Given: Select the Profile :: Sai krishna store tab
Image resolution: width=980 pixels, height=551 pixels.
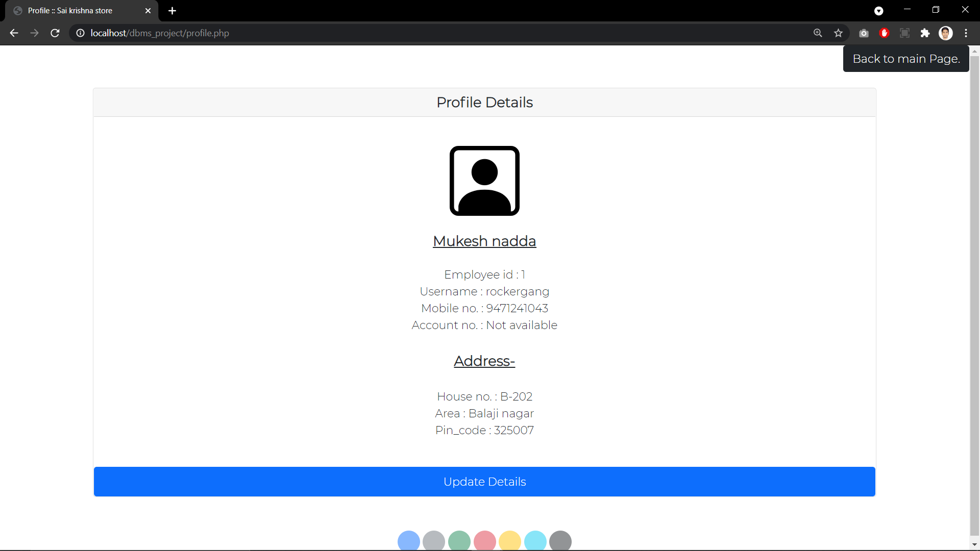Looking at the screenshot, I should (82, 11).
